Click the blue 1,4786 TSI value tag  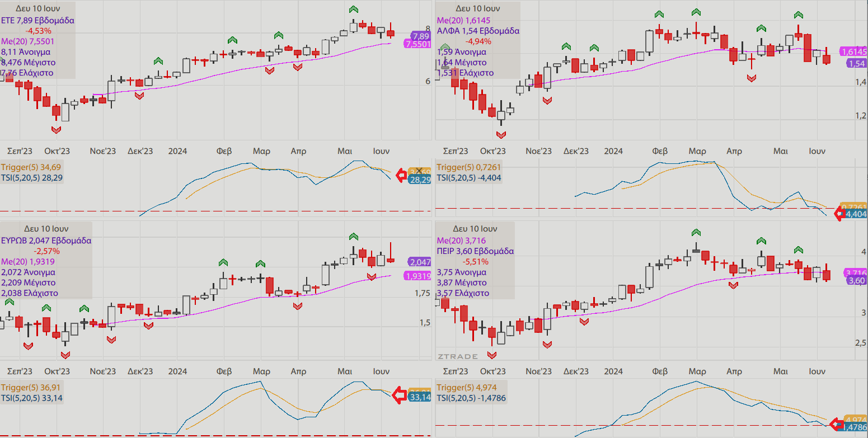pos(855,427)
